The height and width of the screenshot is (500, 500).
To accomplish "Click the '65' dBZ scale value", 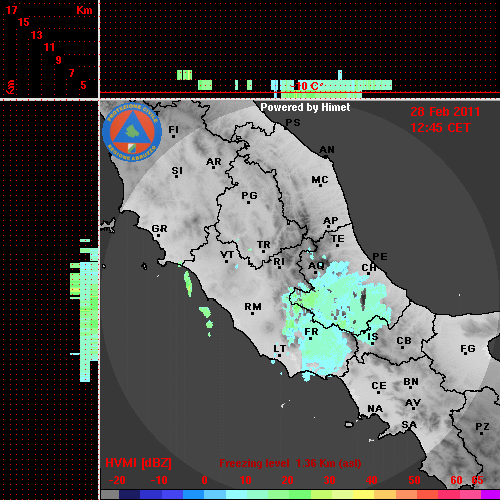I will coord(477,480).
